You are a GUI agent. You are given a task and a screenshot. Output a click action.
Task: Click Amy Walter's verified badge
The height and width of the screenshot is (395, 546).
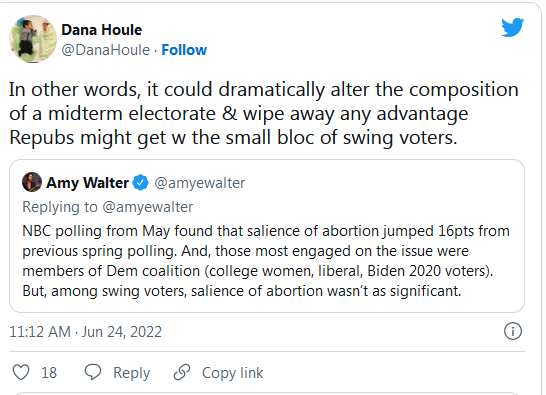(x=140, y=183)
